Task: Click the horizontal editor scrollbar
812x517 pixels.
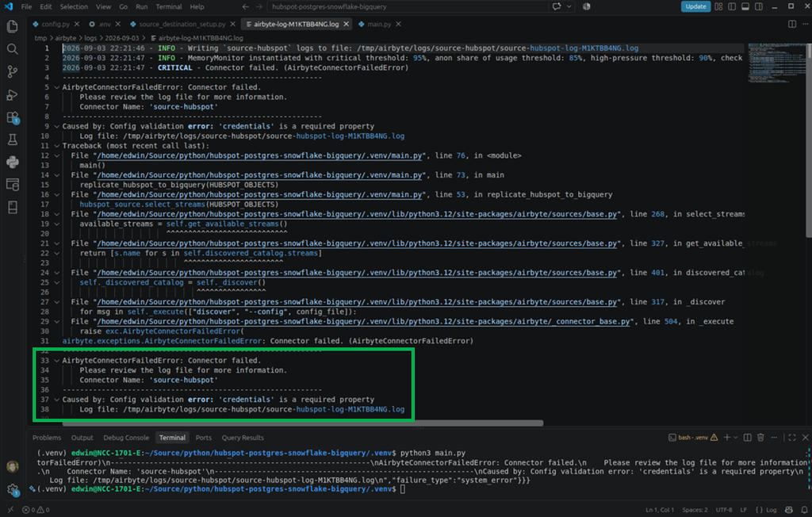Action: click(x=302, y=423)
